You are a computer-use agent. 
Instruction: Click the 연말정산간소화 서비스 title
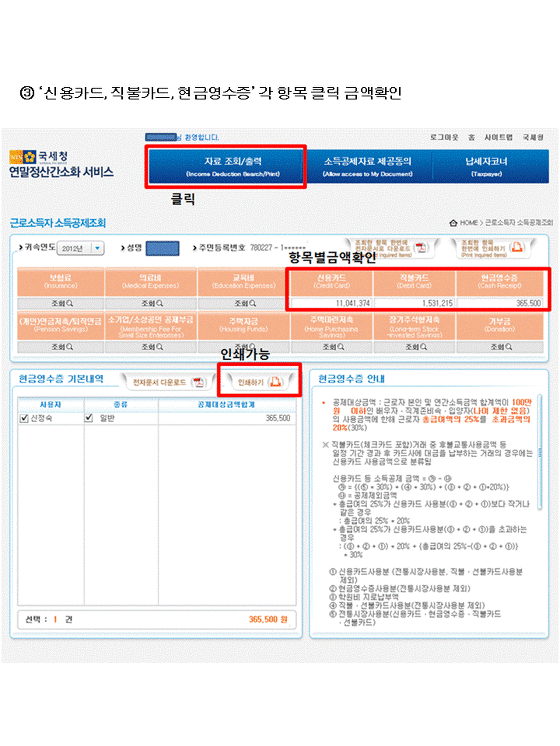61,172
